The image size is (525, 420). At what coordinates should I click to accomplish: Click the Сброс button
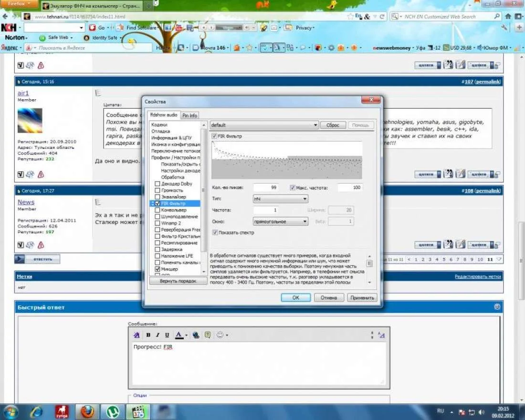click(333, 125)
